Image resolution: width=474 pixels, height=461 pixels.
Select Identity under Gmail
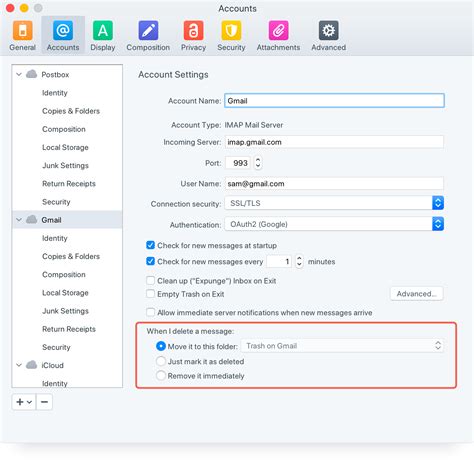55,238
